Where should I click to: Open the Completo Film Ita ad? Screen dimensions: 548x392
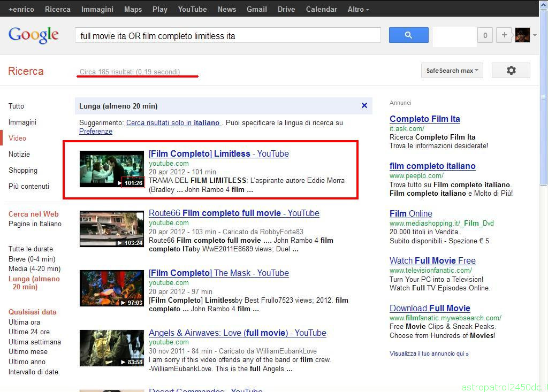[x=424, y=119]
